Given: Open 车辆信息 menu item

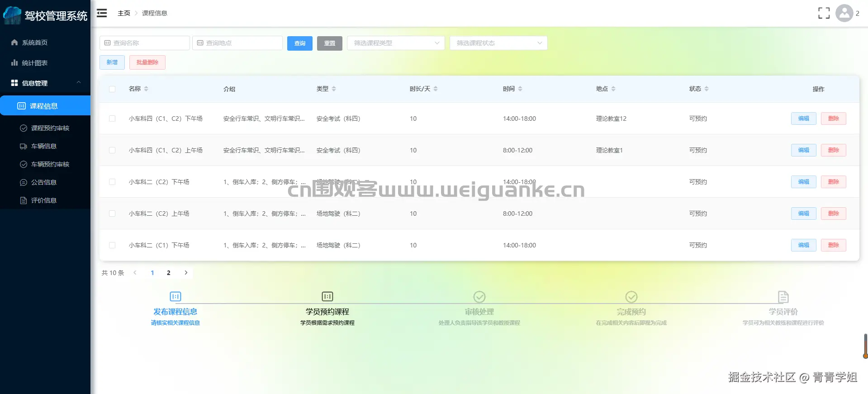Looking at the screenshot, I should (x=45, y=146).
